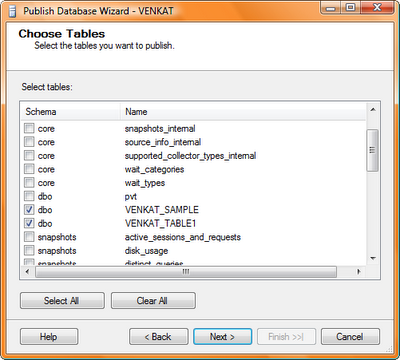The image size is (400, 360).
Task: Click the horizontal scrollbar right arrow
Action: coord(359,272)
